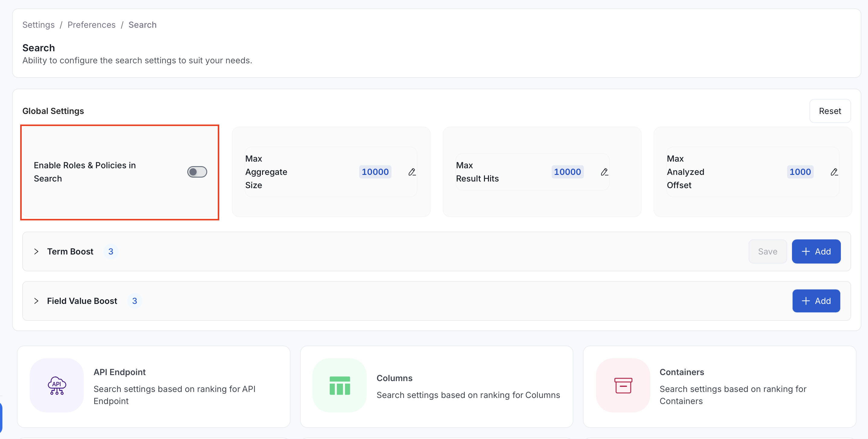Add a new Field Value Boost
This screenshot has height=439, width=868.
[x=816, y=301]
